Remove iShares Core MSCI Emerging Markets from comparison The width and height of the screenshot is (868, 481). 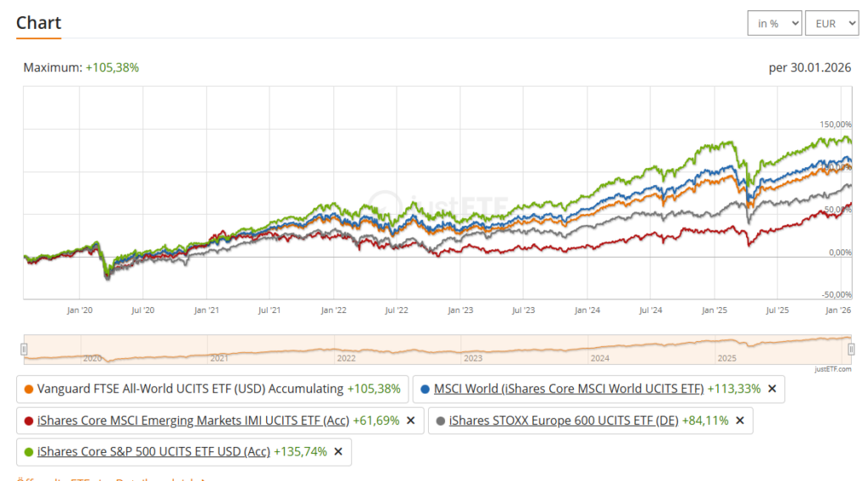pos(410,420)
